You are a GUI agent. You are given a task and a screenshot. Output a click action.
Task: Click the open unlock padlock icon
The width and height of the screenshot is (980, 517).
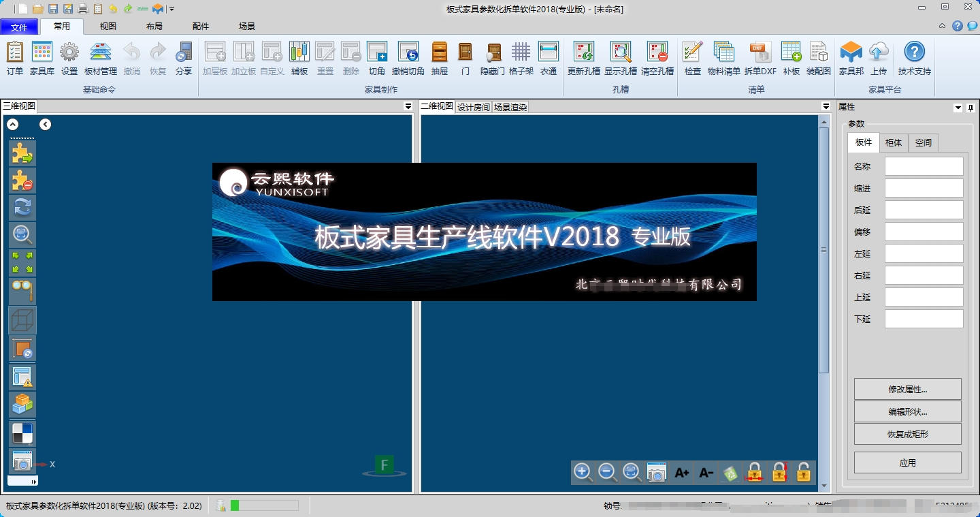[804, 472]
